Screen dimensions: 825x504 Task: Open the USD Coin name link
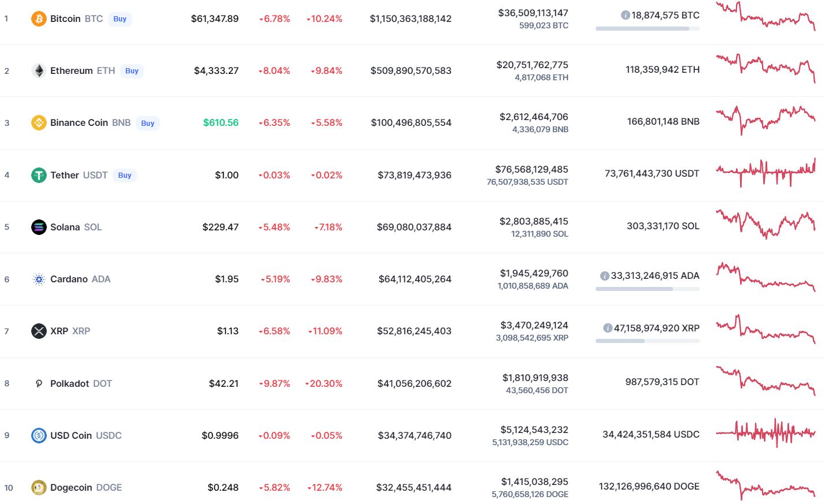click(71, 435)
